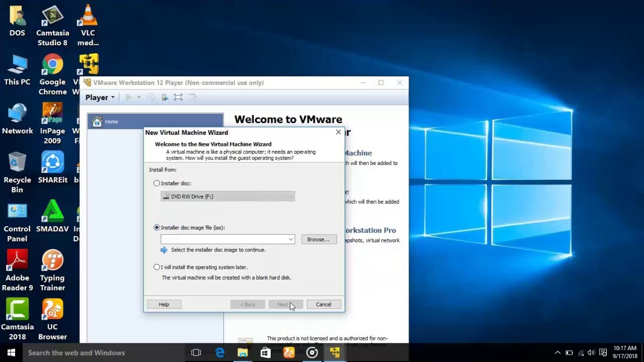Click the power on play icon in VMware toolbar
644x362 pixels.
point(129,98)
